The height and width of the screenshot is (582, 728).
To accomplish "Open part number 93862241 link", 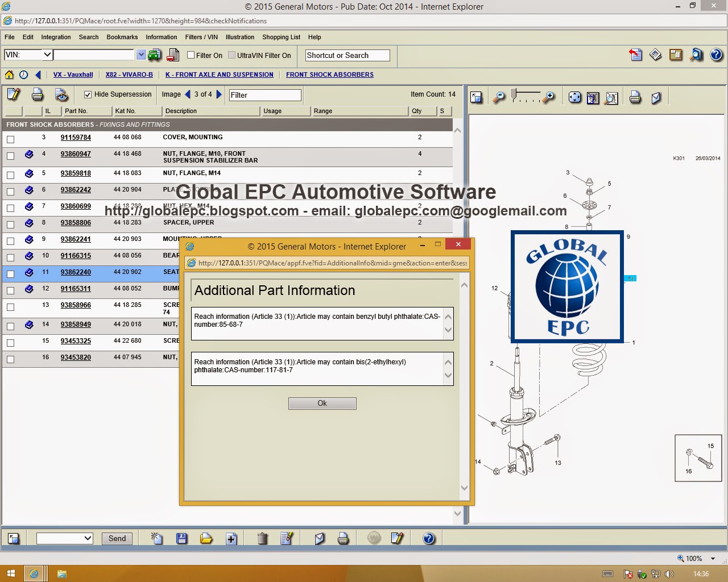I will (x=76, y=239).
